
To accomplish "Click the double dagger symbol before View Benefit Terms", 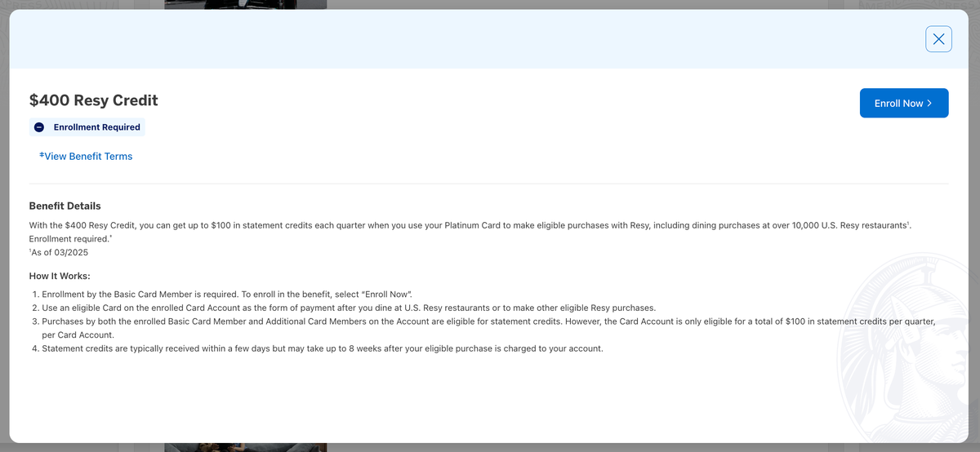I will tap(42, 155).
